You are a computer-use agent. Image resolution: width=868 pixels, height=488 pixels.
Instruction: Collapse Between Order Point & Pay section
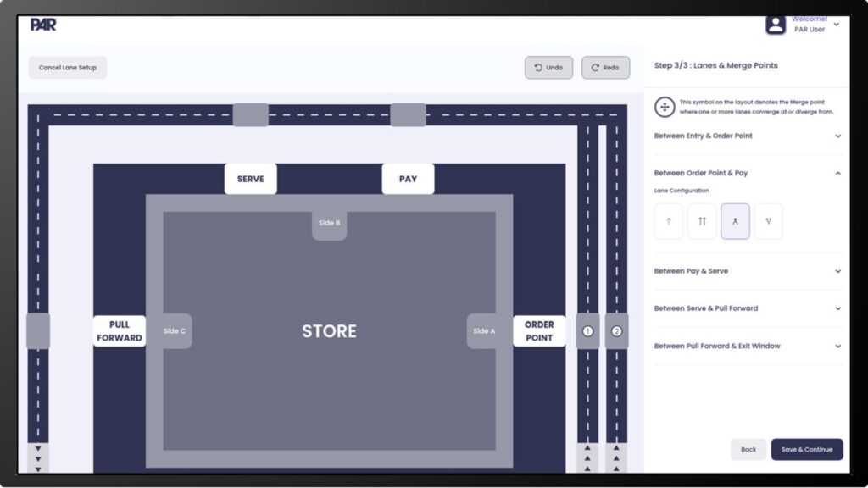[x=747, y=173]
